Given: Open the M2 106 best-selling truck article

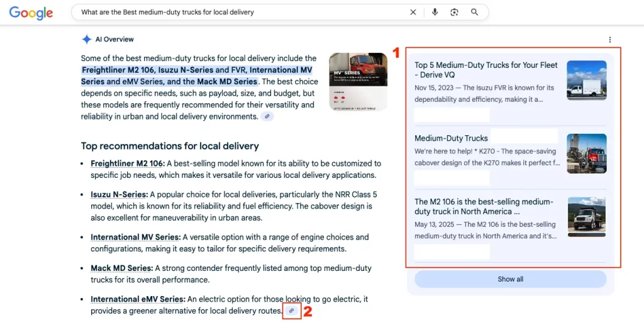Looking at the screenshot, I should point(484,207).
